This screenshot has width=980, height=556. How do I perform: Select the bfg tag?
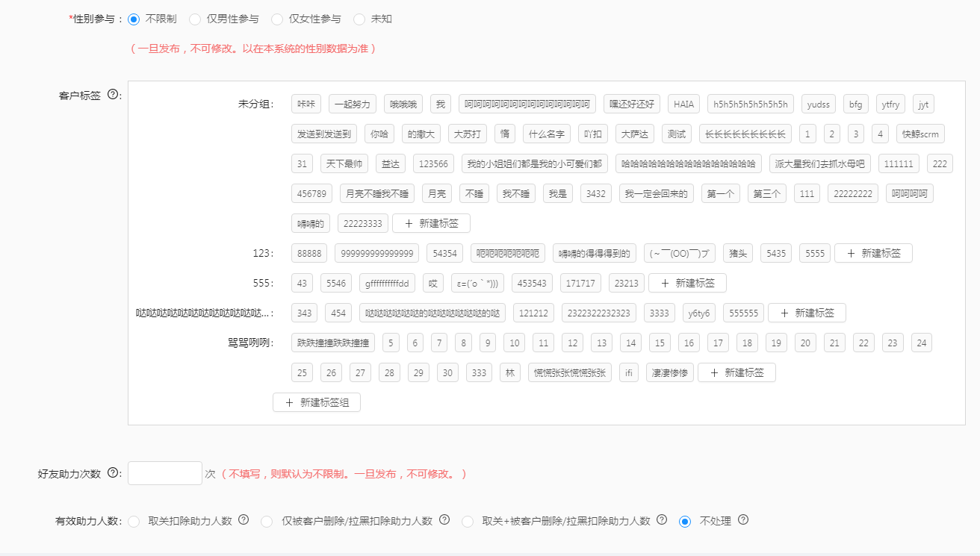(856, 104)
